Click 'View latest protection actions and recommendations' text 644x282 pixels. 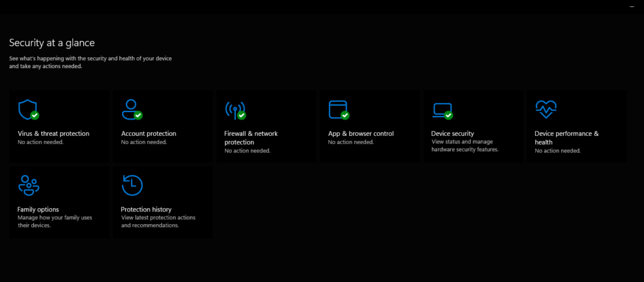click(x=158, y=222)
